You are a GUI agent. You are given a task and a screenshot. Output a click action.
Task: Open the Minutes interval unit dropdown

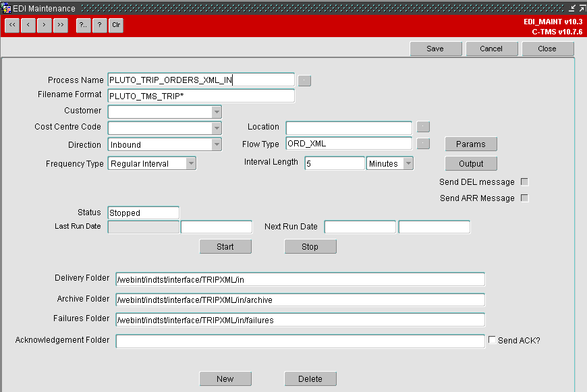pos(408,163)
